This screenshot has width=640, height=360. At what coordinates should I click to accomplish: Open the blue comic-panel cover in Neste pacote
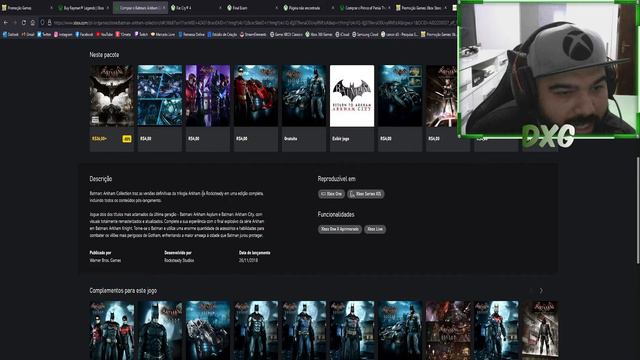click(160, 96)
